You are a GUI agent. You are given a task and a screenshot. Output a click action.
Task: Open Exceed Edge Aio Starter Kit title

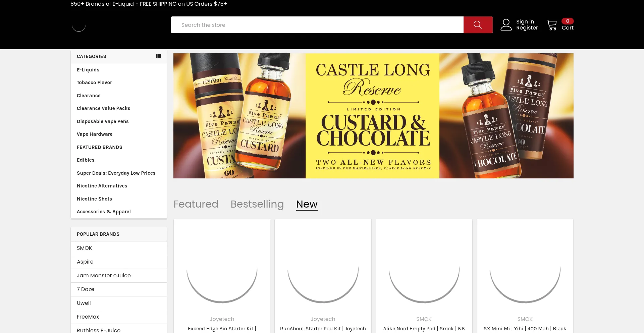222,329
